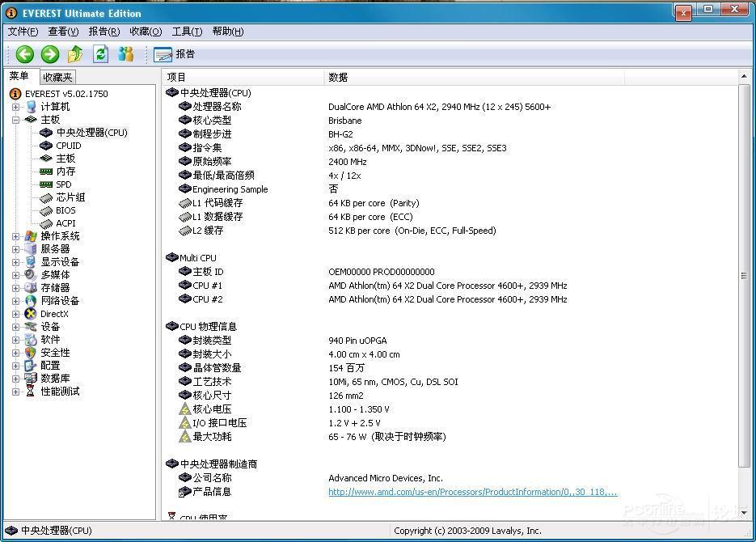Click the scroll-up arrow of the list

744,76
